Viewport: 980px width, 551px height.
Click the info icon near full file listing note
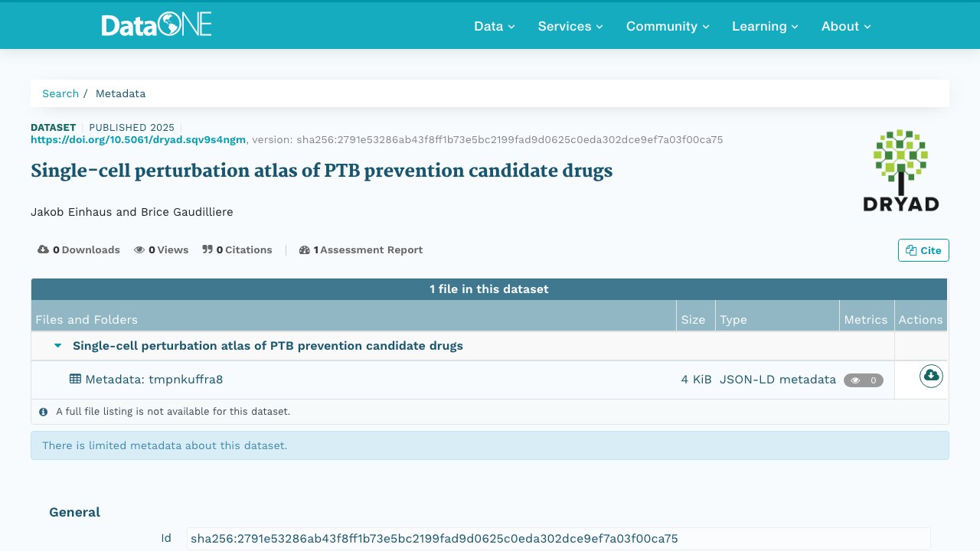tap(44, 412)
